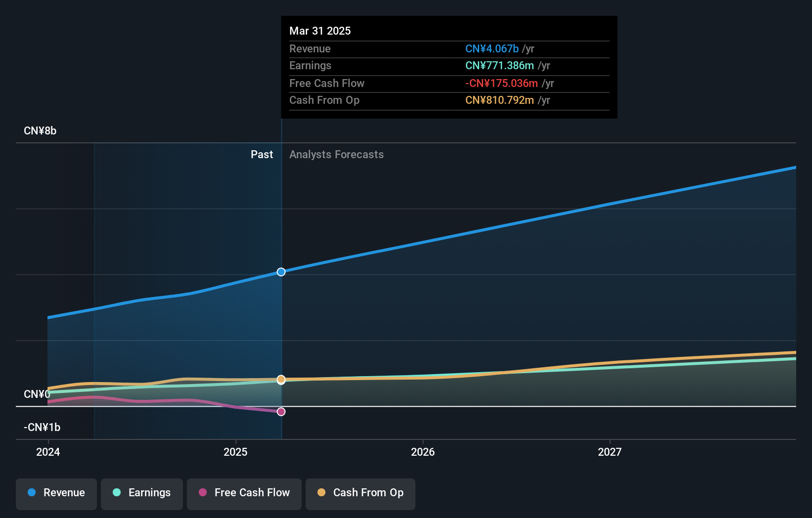Viewport: 812px width, 518px height.
Task: Click the Cash From Op label in tooltip
Action: tap(324, 100)
